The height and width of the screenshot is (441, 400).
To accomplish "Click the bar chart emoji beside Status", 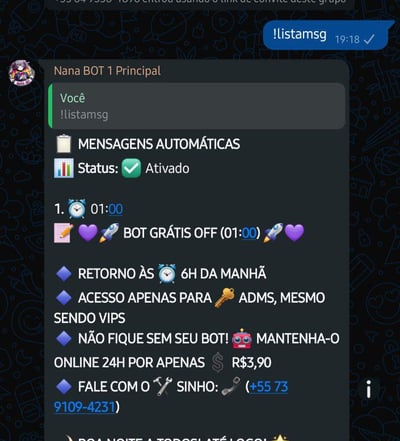I will click(64, 168).
